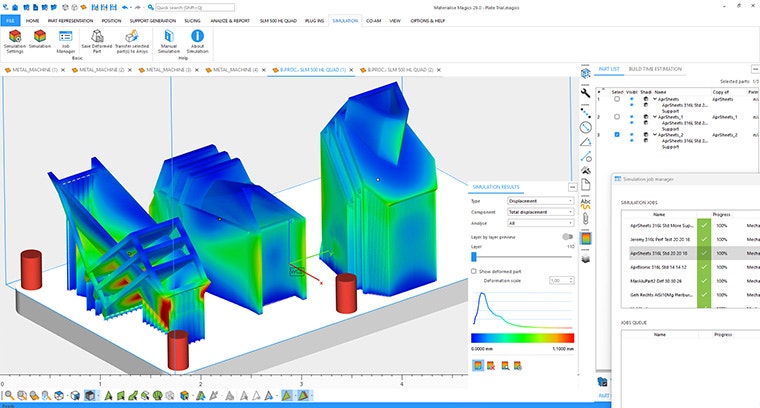Check the select box for AprSheets_1
Screen dimensions: 760x408
click(617, 117)
